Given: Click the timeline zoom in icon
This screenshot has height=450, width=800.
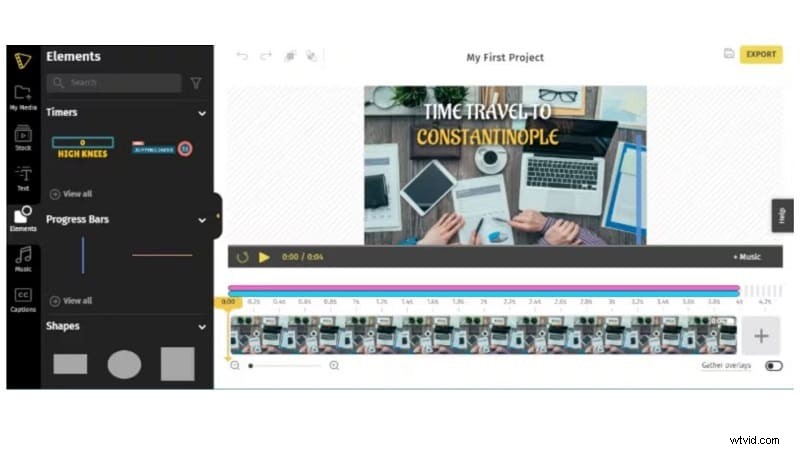Looking at the screenshot, I should click(334, 365).
